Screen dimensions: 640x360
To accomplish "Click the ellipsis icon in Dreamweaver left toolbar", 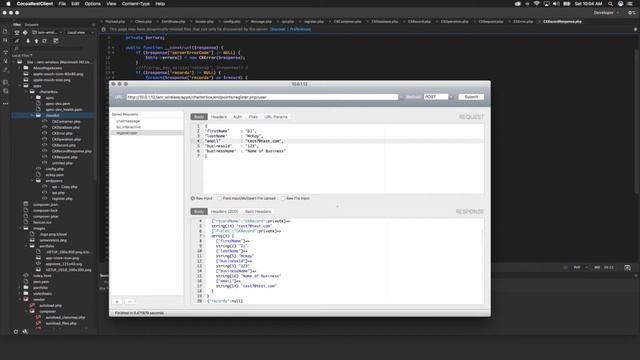I will 5,104.
